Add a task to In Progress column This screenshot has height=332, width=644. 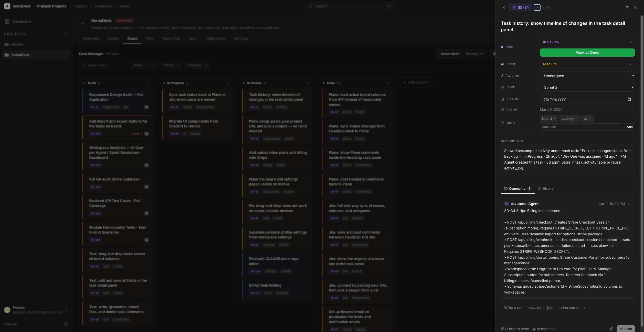pyautogui.click(x=229, y=83)
